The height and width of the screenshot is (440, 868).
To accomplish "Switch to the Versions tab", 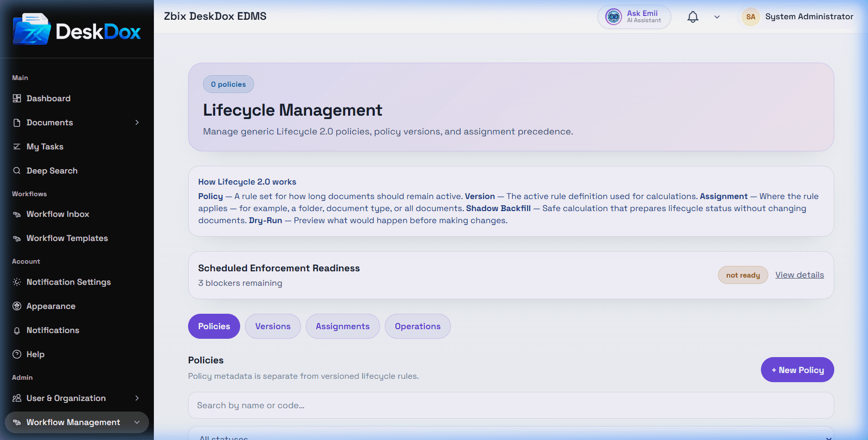I will (273, 326).
